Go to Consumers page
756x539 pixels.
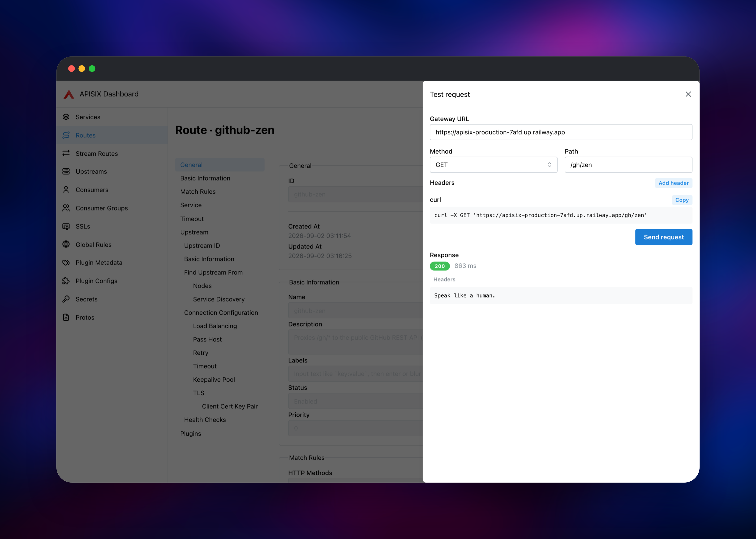(x=112, y=189)
